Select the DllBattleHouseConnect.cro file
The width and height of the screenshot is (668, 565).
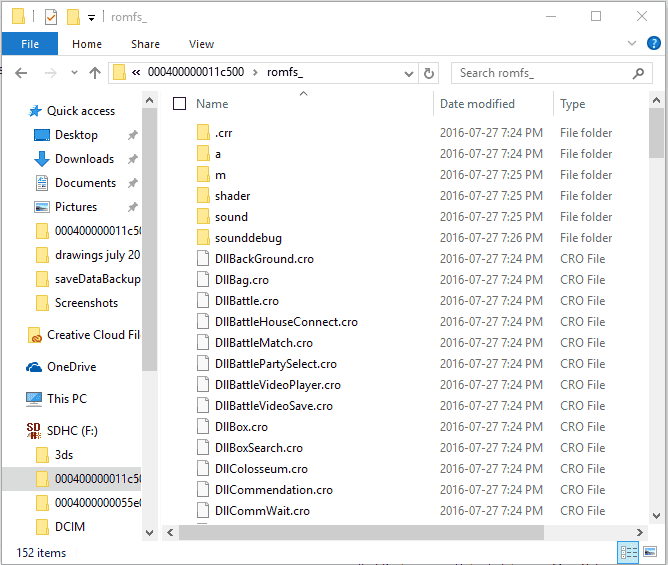click(x=286, y=322)
